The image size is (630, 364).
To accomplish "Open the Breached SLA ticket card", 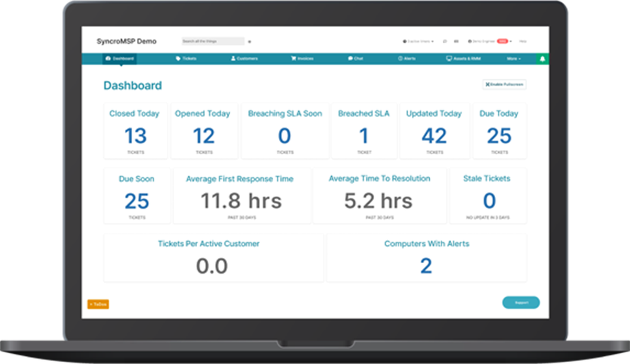I will click(x=365, y=131).
